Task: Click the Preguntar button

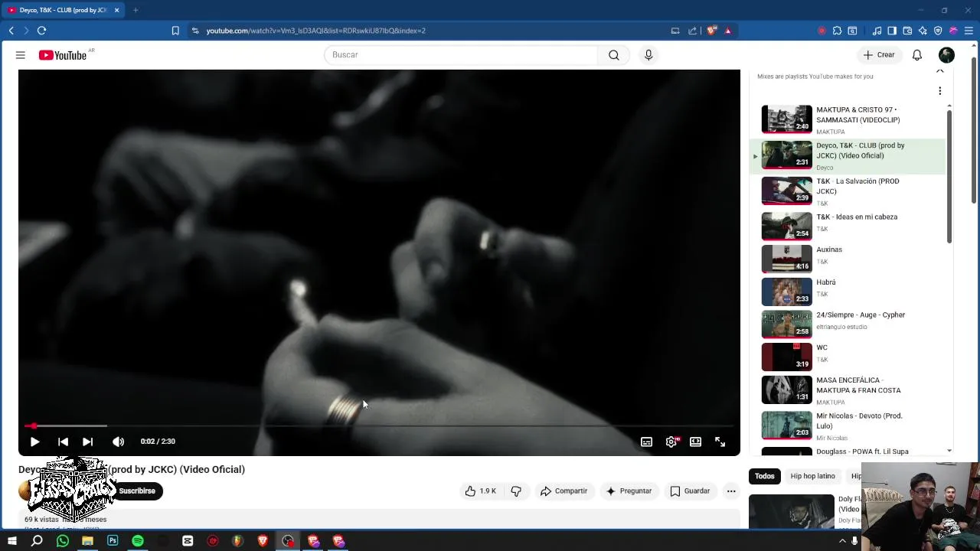Action: (629, 491)
